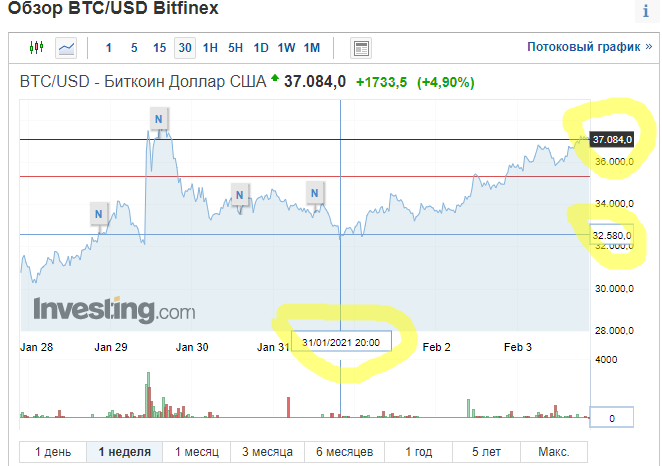662x466 pixels.
Task: Click the news marker after Jan 30
Action: click(239, 193)
